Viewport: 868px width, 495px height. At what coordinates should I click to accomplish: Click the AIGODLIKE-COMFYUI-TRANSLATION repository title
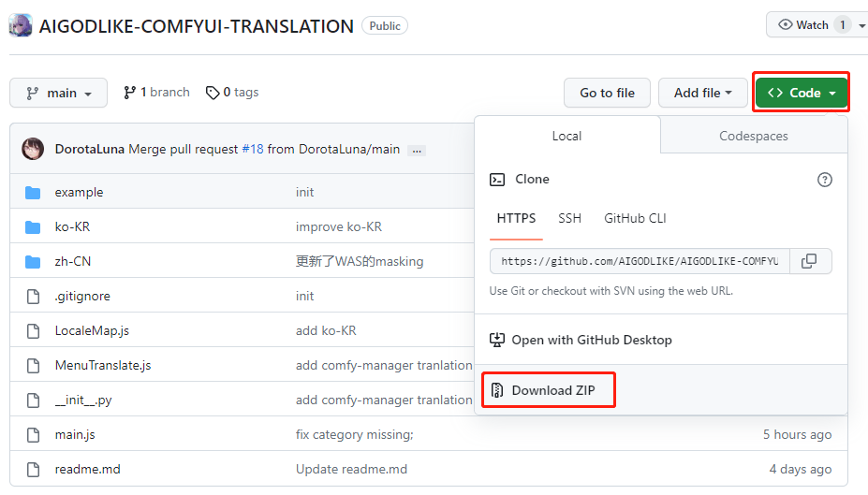[x=196, y=26]
